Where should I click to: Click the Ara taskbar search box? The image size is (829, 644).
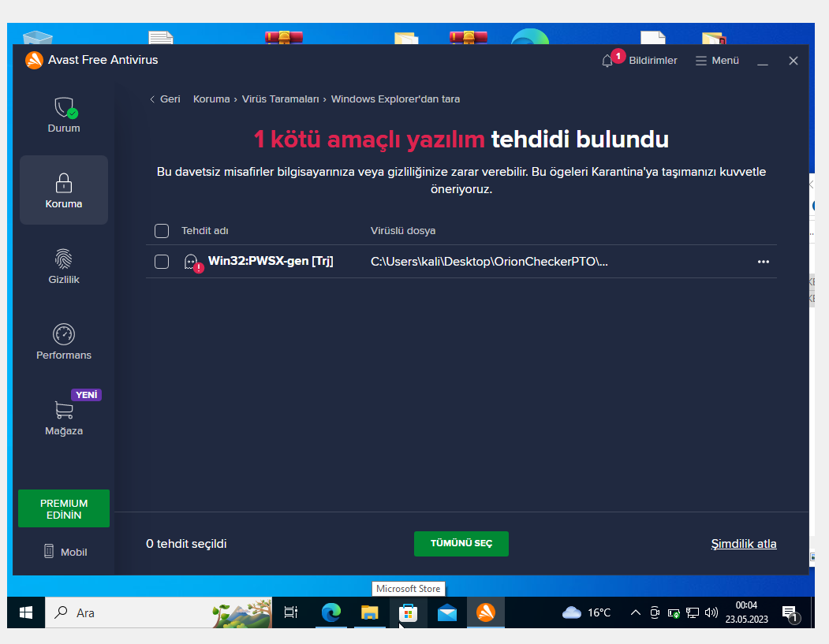[x=159, y=612]
